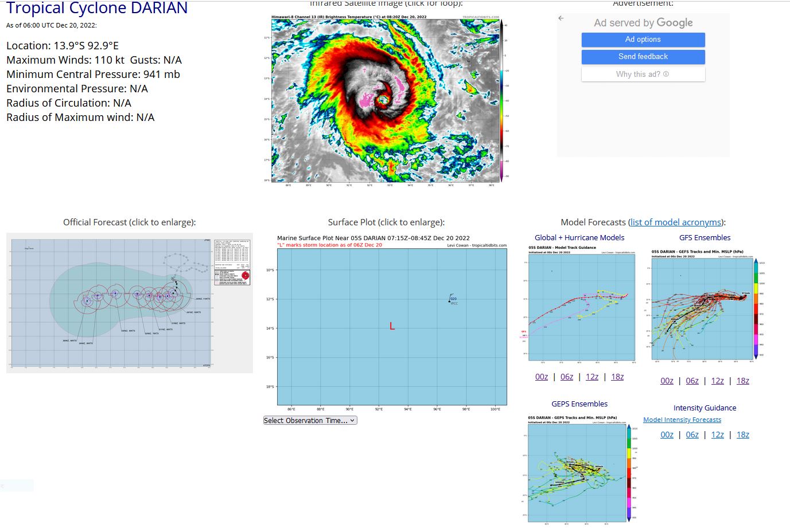This screenshot has width=790, height=532.
Task: Expand the Select Observation Time dropdown
Action: 310,420
